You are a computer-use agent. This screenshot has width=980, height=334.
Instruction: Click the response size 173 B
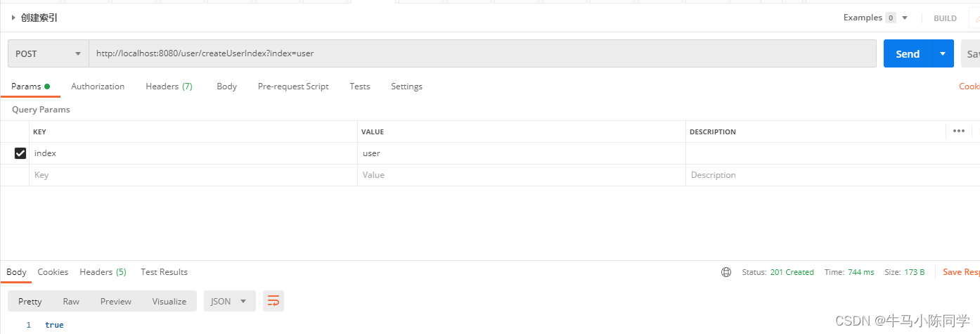[913, 272]
